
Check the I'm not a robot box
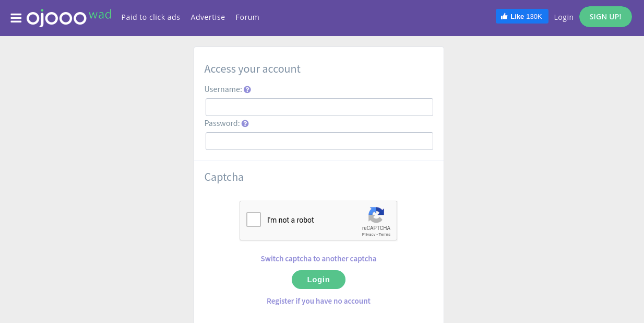click(x=254, y=220)
